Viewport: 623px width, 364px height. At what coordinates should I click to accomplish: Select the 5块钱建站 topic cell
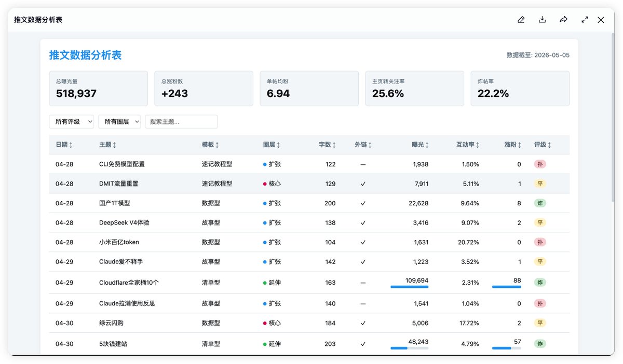tap(113, 344)
